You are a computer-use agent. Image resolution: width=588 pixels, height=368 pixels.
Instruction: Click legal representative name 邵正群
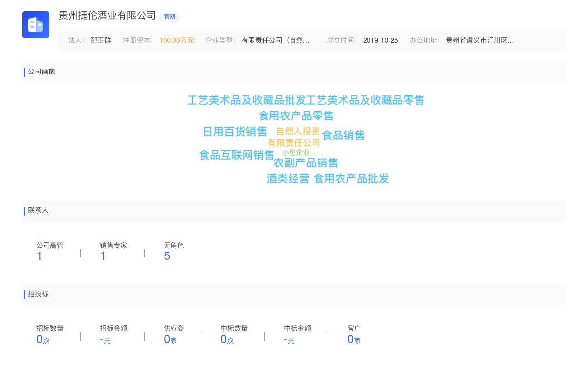(x=101, y=41)
